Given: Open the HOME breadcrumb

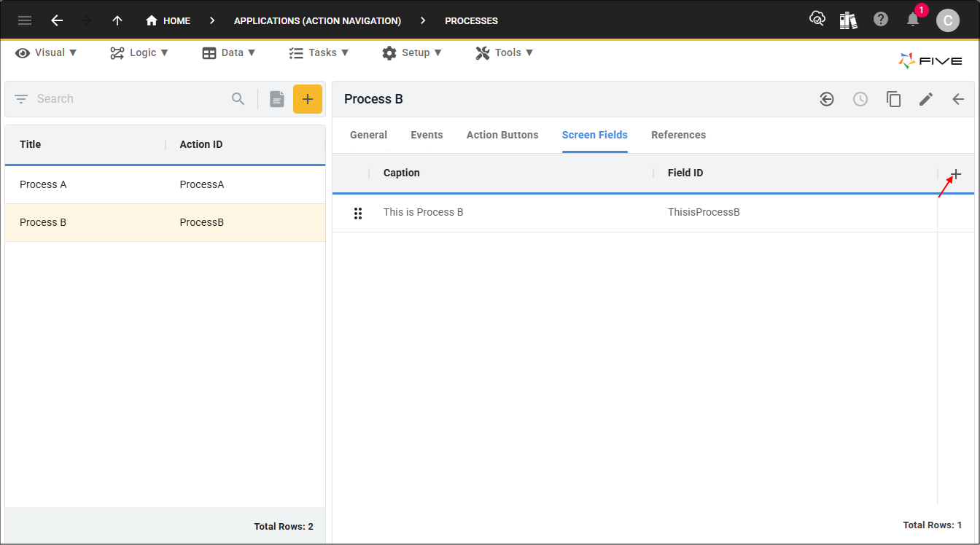Looking at the screenshot, I should 168,20.
